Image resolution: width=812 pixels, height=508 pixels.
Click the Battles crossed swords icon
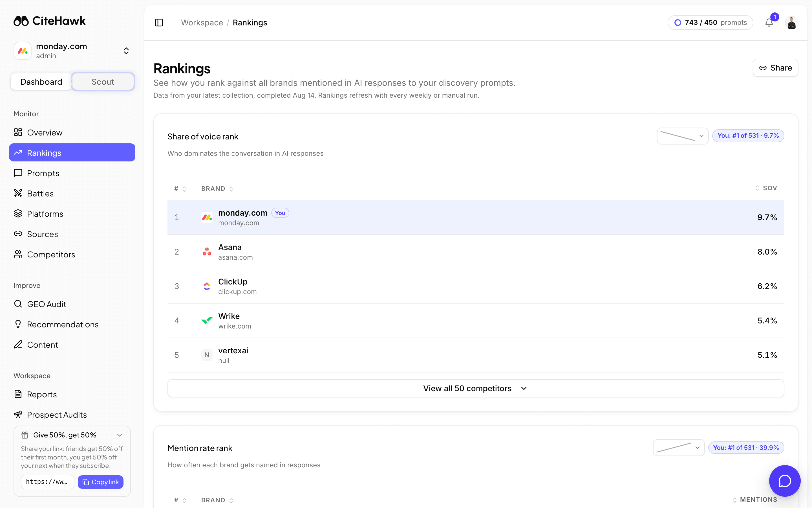click(18, 193)
